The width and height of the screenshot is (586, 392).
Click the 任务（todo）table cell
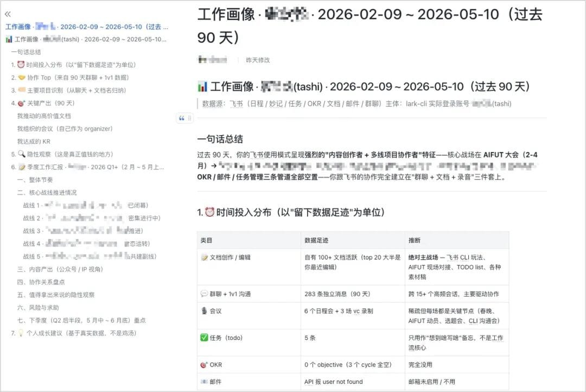(249, 343)
